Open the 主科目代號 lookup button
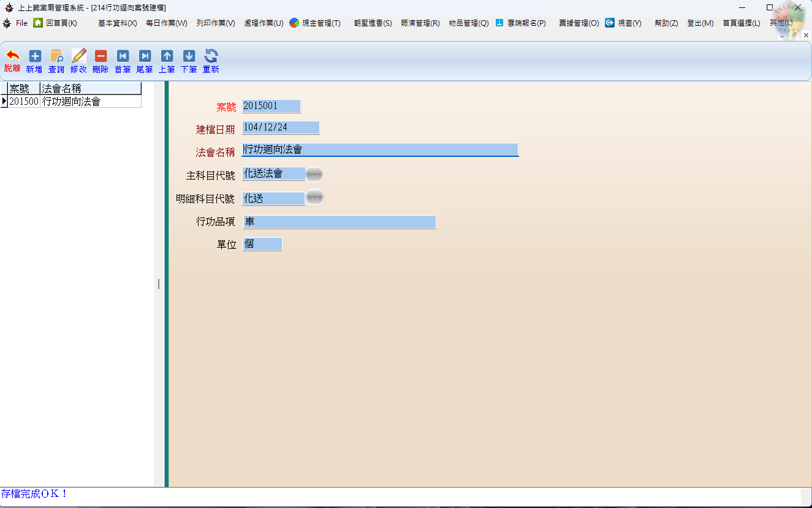812x508 pixels. 314,174
